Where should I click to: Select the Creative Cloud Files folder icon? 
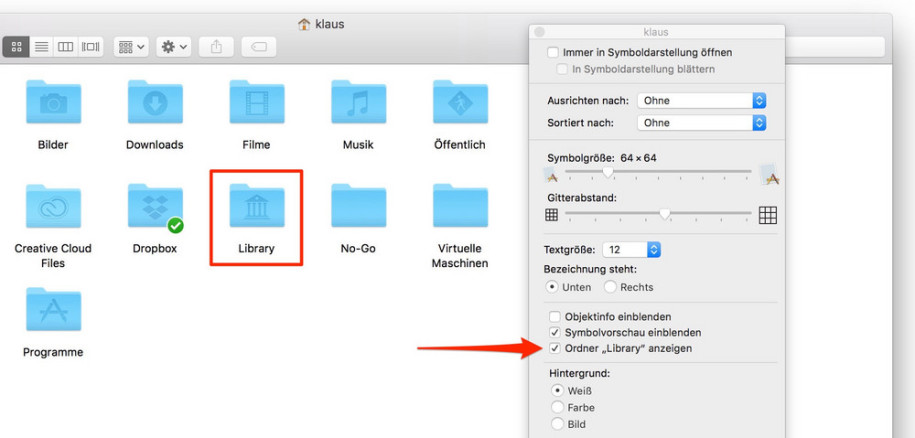pyautogui.click(x=53, y=206)
